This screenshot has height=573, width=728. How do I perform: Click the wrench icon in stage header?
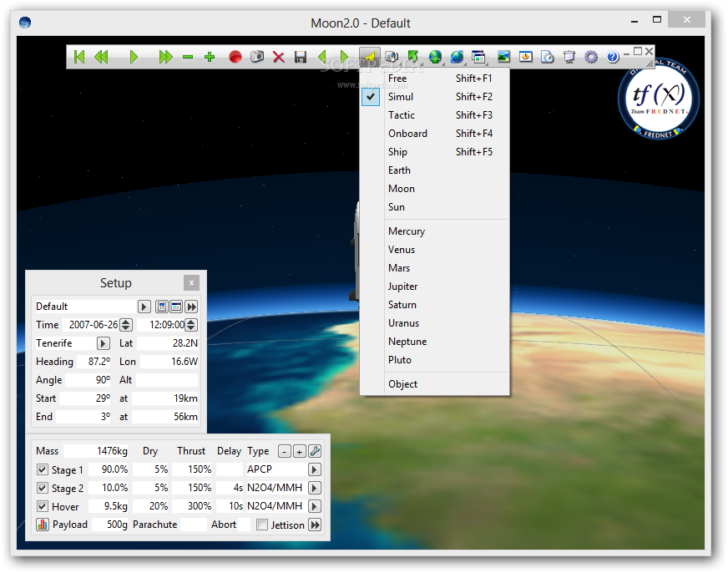pos(315,451)
